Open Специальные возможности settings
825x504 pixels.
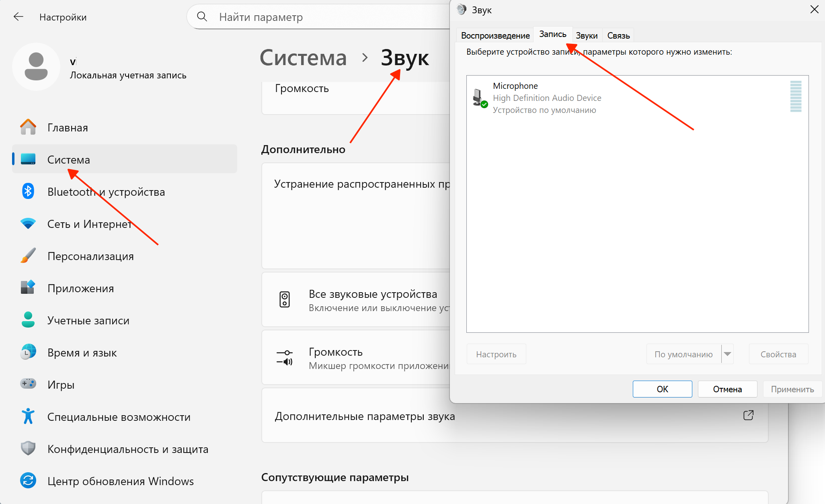coord(125,416)
